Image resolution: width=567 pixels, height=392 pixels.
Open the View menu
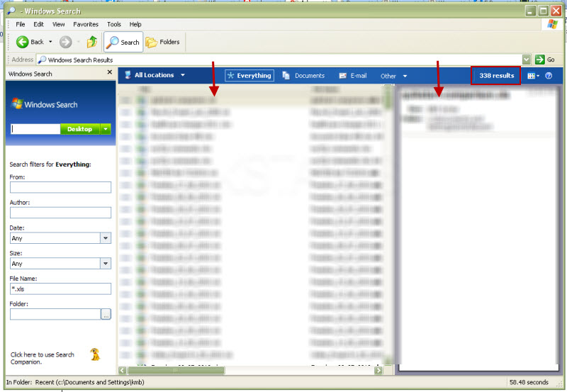(x=58, y=24)
